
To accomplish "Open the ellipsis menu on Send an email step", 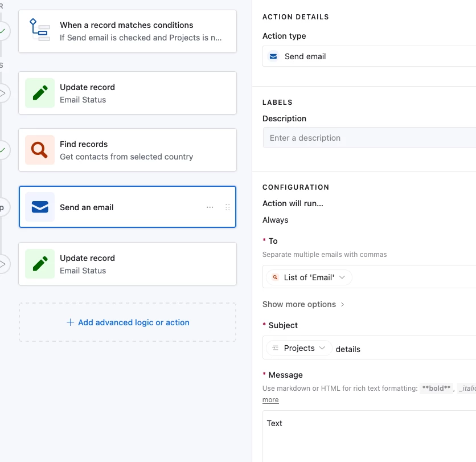I will click(210, 207).
